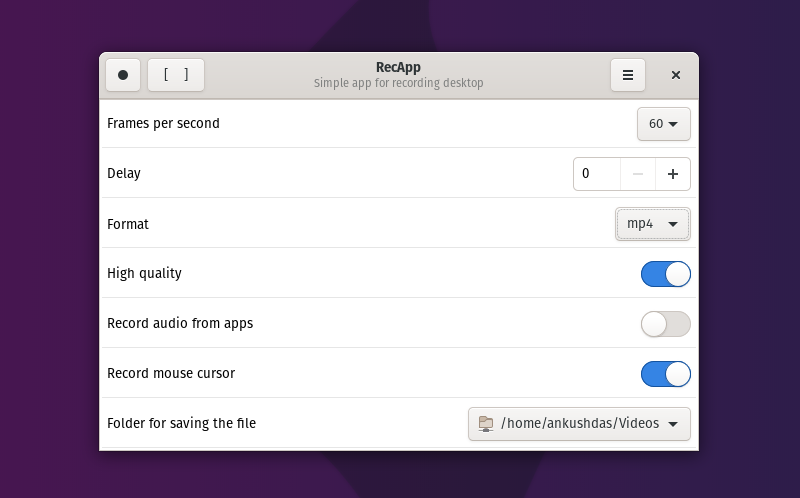Image resolution: width=800 pixels, height=498 pixels.
Task: Disable the High quality switch
Action: pos(666,274)
